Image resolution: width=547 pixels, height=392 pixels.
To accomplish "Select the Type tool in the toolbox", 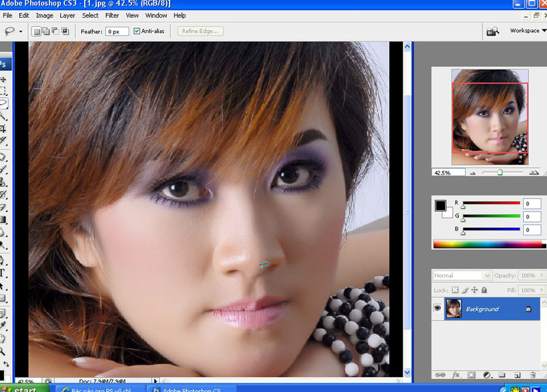I will tap(3, 273).
